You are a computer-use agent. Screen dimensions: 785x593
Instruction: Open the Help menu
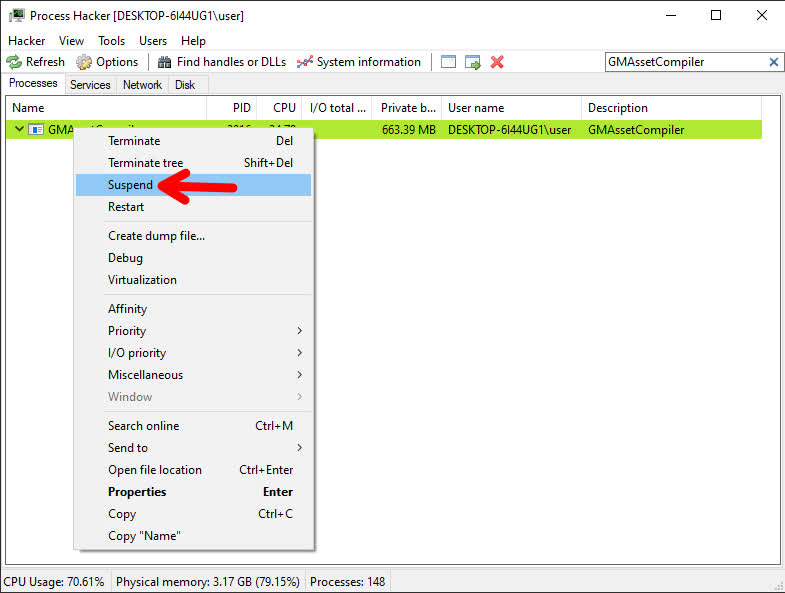coord(193,41)
